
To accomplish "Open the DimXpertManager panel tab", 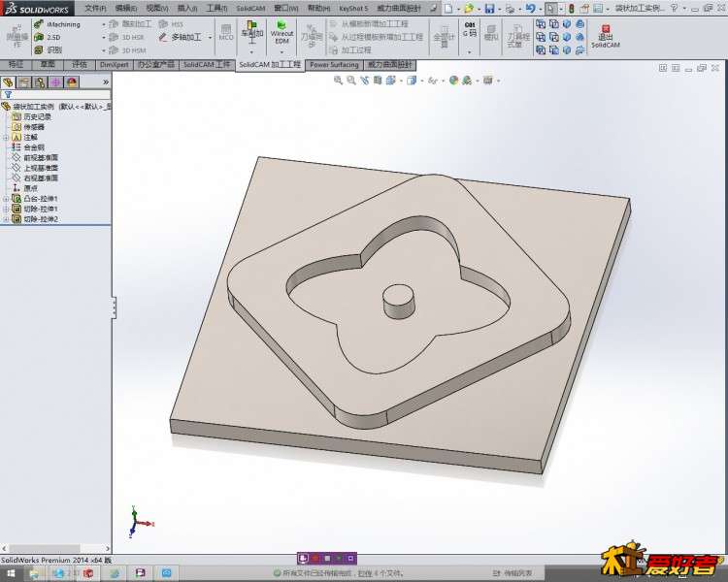I will (55, 82).
